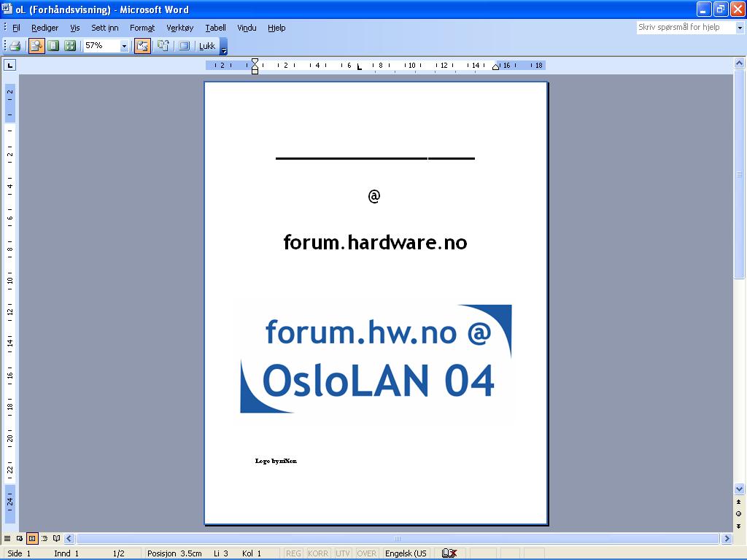This screenshot has width=747, height=560.
Task: Toggle the View Ruler button
Action: (x=142, y=46)
